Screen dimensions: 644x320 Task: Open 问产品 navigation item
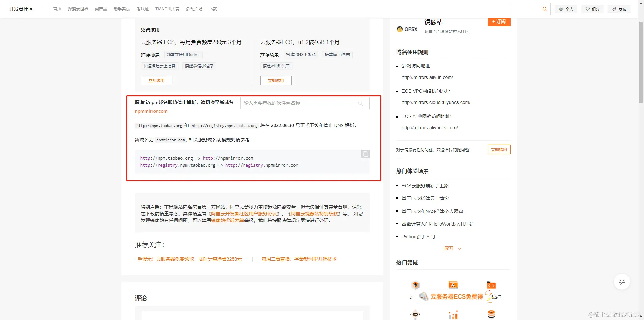coord(101,9)
